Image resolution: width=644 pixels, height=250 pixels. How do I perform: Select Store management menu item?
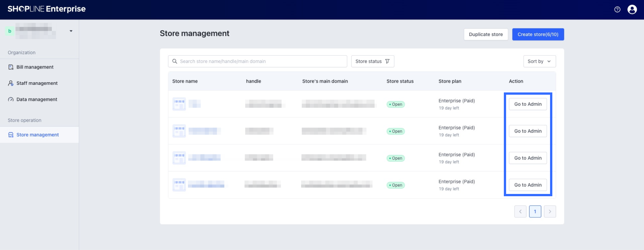click(39, 135)
